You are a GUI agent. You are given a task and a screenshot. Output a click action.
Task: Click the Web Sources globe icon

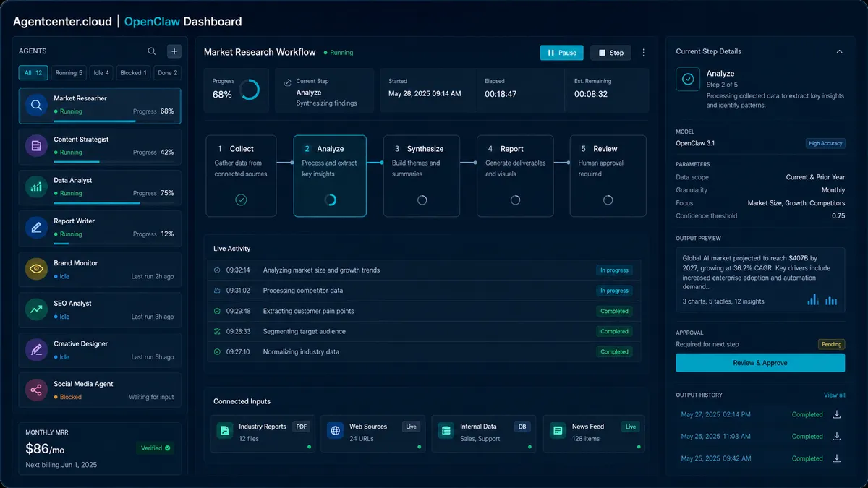coord(336,431)
